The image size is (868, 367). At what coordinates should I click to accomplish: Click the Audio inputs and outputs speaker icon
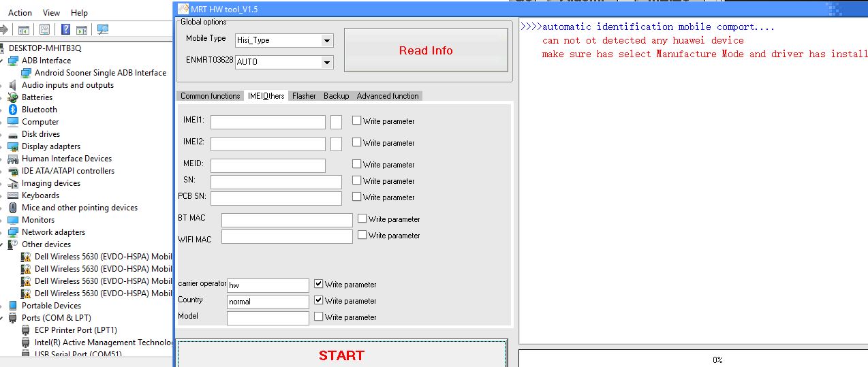coord(13,85)
